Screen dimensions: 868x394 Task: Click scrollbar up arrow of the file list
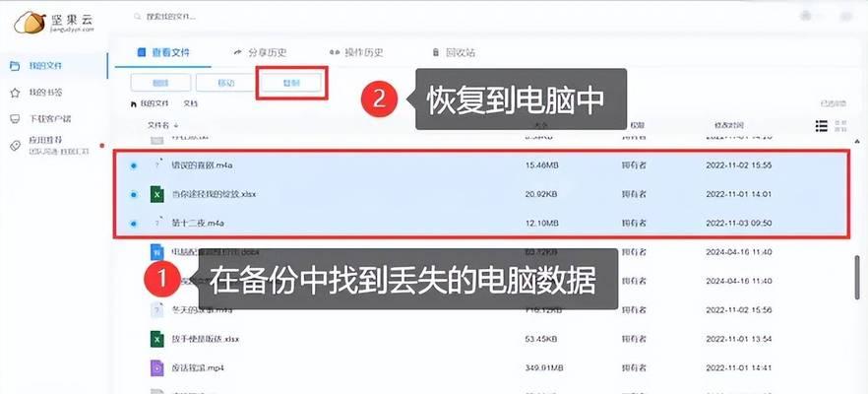(x=858, y=140)
